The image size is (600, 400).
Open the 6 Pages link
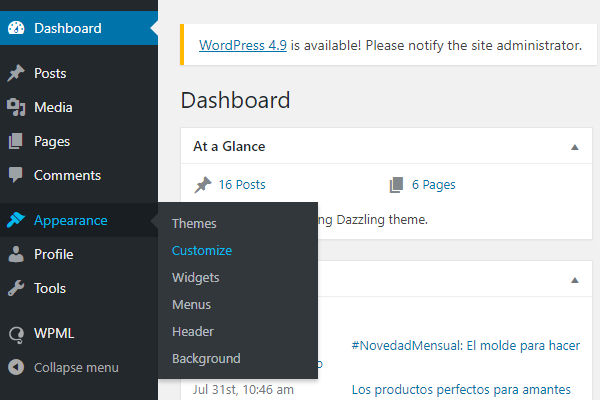click(x=433, y=185)
